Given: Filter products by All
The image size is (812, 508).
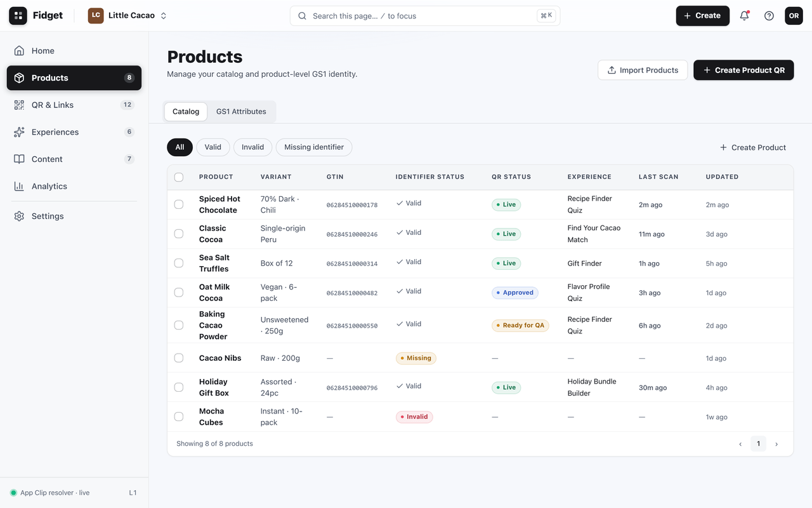Looking at the screenshot, I should (180, 147).
